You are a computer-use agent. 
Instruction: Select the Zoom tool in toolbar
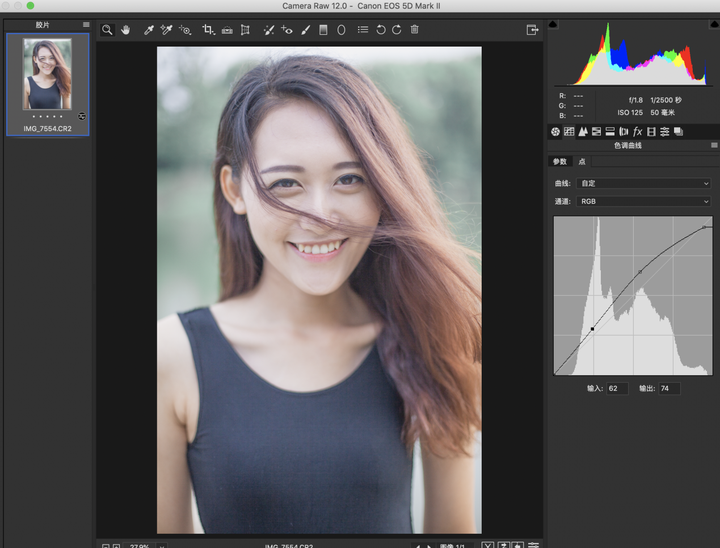[x=107, y=30]
